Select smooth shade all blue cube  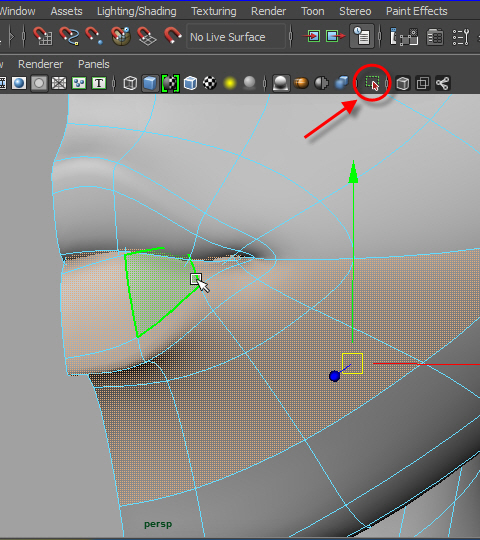pyautogui.click(x=150, y=83)
